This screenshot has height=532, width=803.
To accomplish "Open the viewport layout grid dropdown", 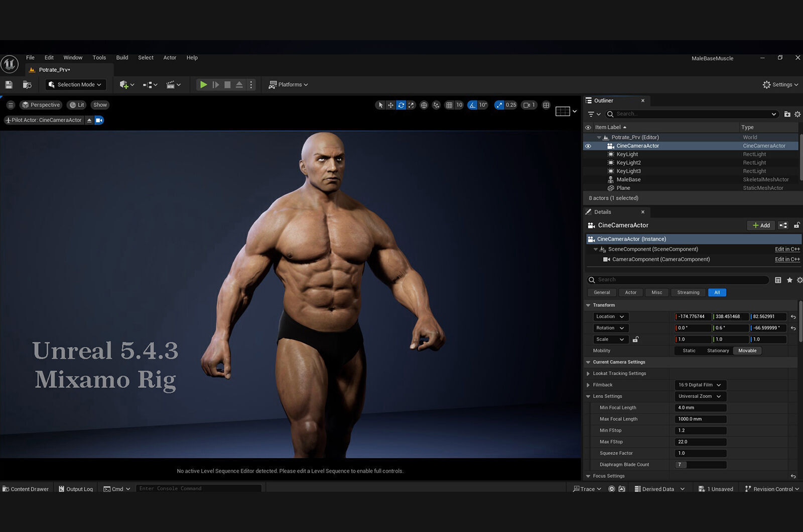I will click(566, 111).
